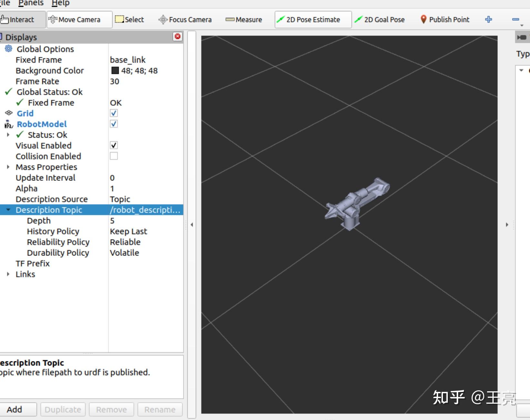Pick the Measure tool
Viewport: 530px width, 420px height.
(x=244, y=20)
